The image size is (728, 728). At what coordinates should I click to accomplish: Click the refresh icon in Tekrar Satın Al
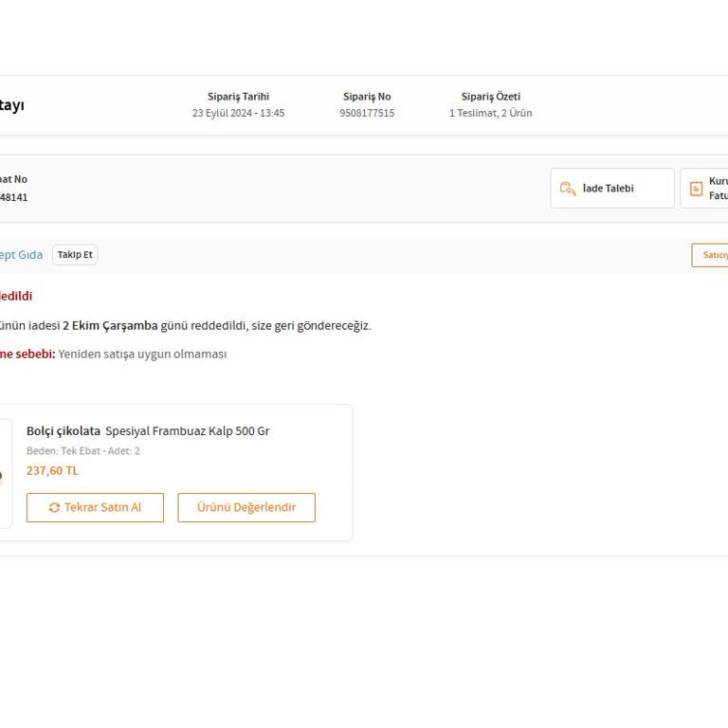pyautogui.click(x=54, y=507)
